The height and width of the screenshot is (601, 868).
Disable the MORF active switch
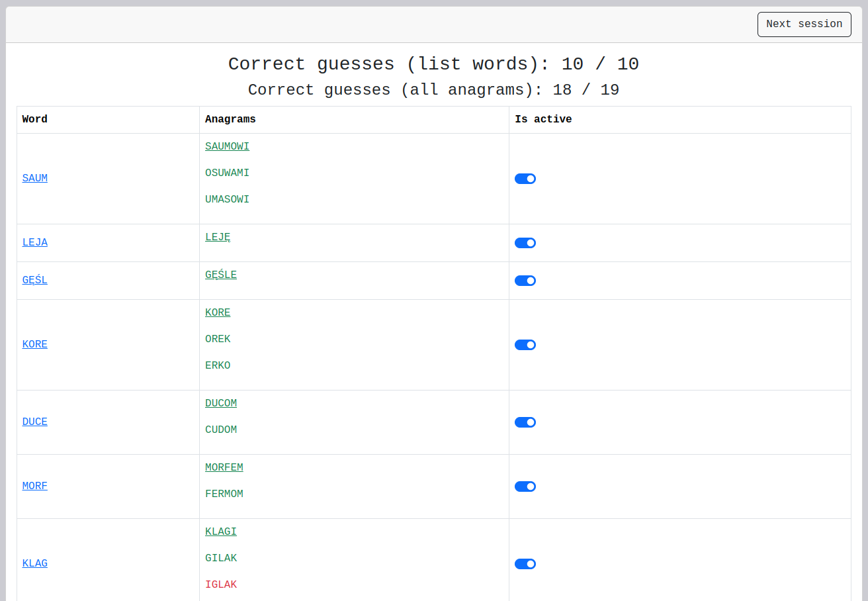[x=525, y=486]
